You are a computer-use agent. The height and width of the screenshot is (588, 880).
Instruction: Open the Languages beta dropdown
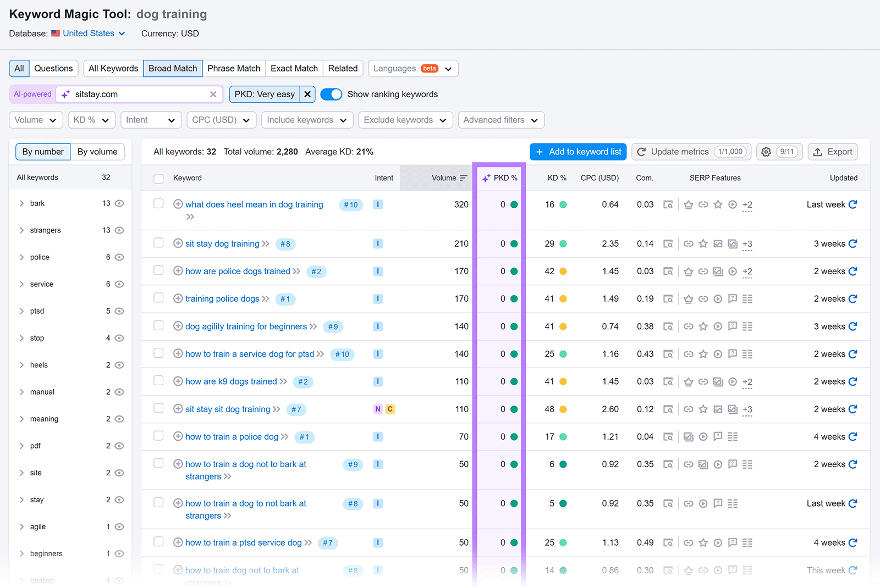point(413,68)
